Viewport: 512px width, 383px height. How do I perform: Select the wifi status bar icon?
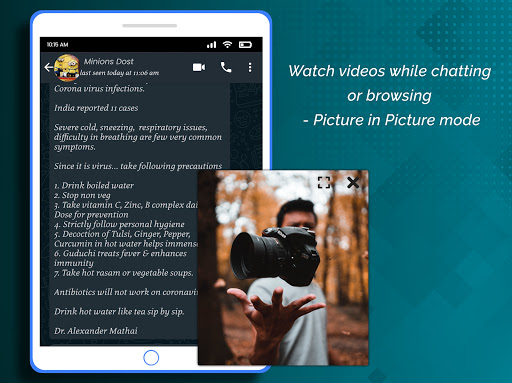(x=227, y=44)
